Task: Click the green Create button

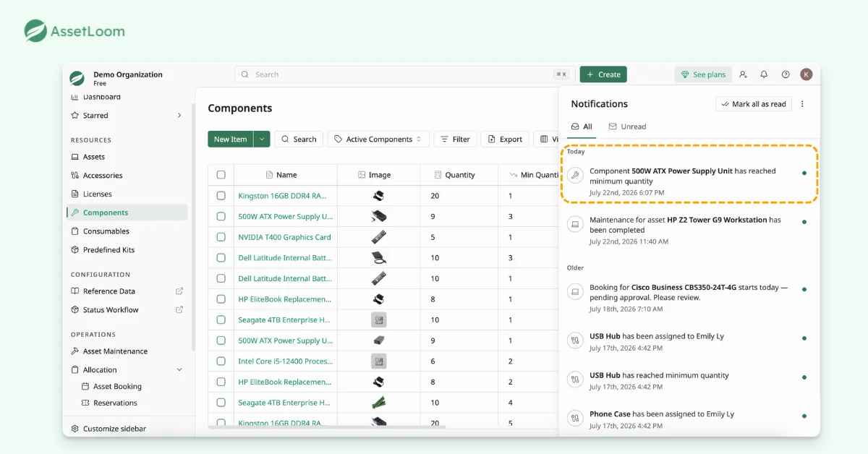Action: coord(603,74)
